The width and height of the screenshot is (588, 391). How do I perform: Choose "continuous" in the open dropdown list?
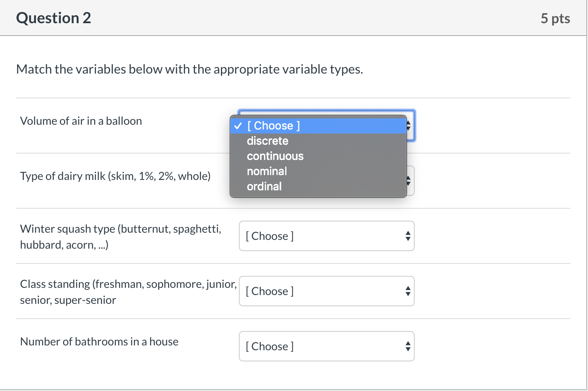click(x=275, y=156)
